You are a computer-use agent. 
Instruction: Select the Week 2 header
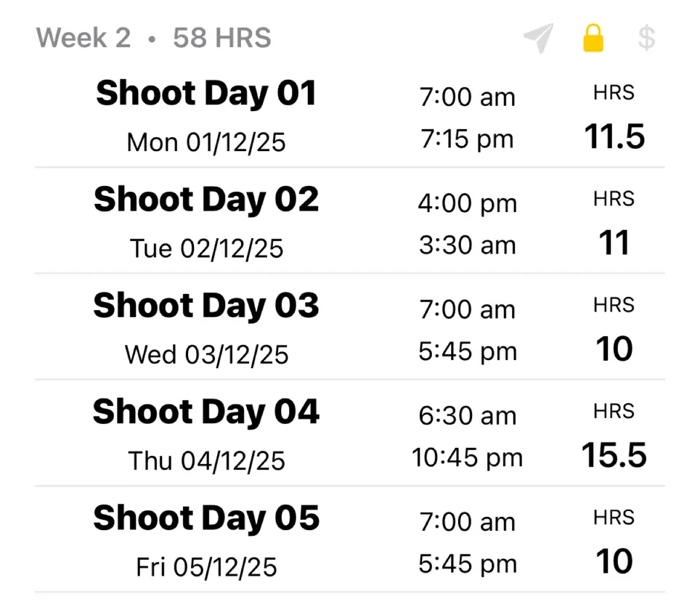click(x=82, y=38)
